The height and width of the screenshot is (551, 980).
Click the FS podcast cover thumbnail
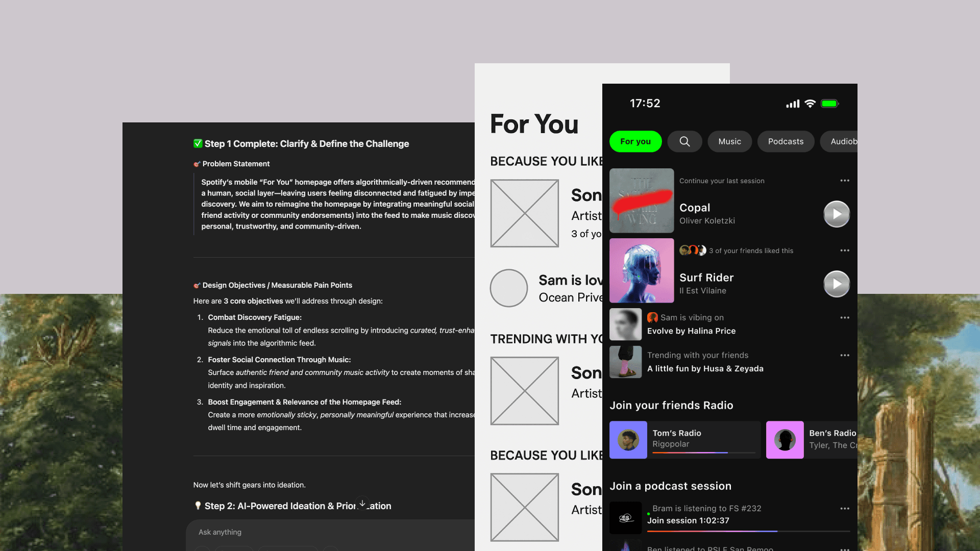pos(625,518)
